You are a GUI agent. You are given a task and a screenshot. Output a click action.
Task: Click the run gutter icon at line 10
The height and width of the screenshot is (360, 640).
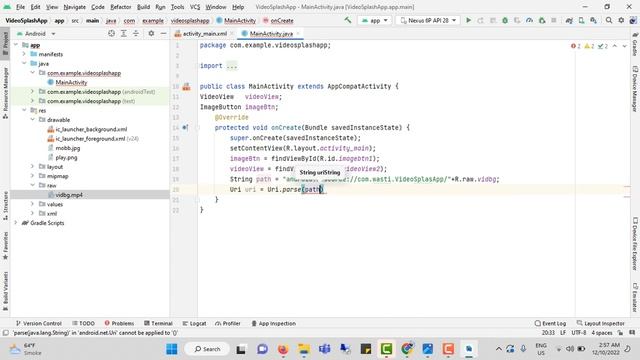click(x=187, y=87)
